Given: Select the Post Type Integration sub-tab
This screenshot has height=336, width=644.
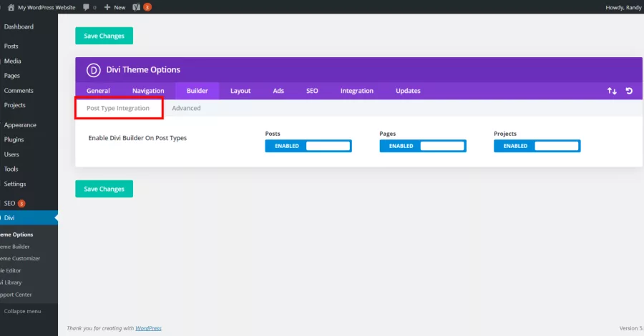Looking at the screenshot, I should click(x=118, y=109).
